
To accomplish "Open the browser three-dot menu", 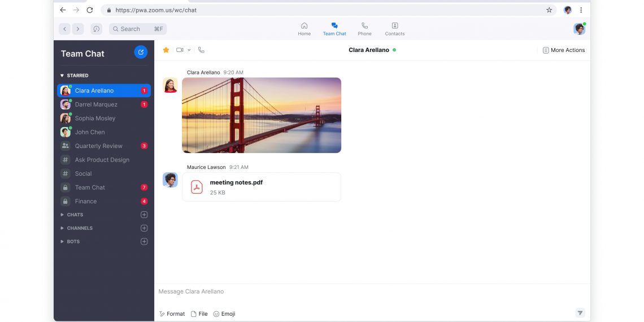I will point(581,10).
